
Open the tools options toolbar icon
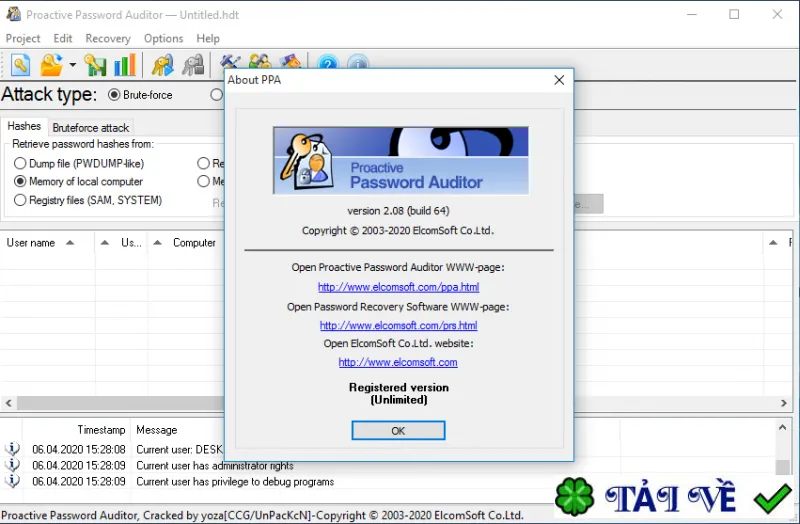pos(230,61)
